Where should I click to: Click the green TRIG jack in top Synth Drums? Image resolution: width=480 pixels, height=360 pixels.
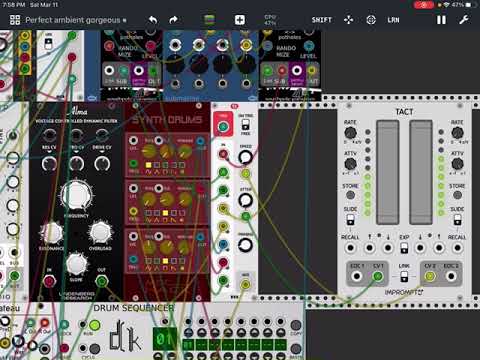[x=133, y=163]
